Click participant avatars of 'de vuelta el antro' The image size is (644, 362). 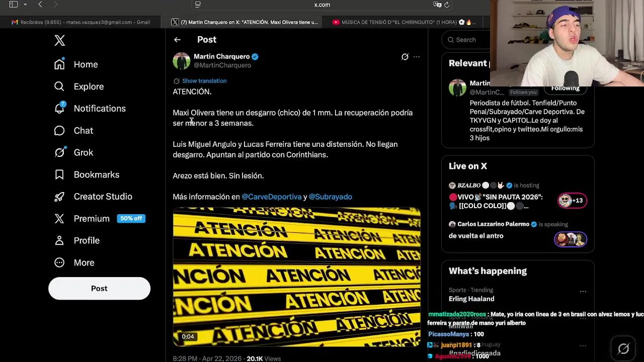(x=571, y=239)
